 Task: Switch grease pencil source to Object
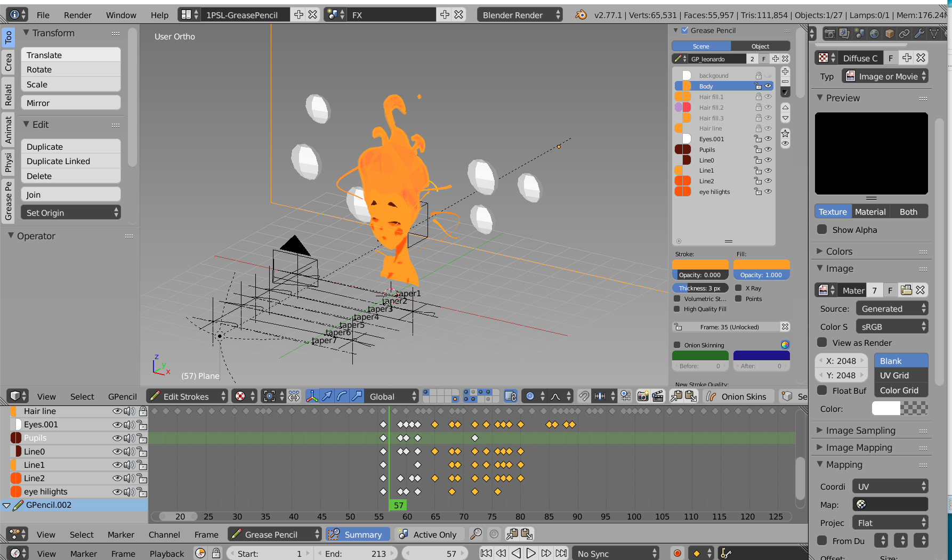760,46
